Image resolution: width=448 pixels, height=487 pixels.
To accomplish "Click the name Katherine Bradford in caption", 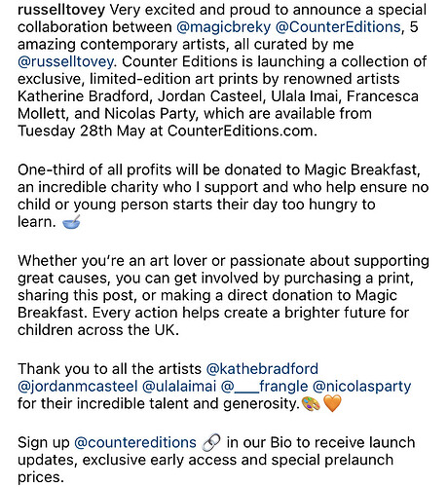I will pos(84,96).
